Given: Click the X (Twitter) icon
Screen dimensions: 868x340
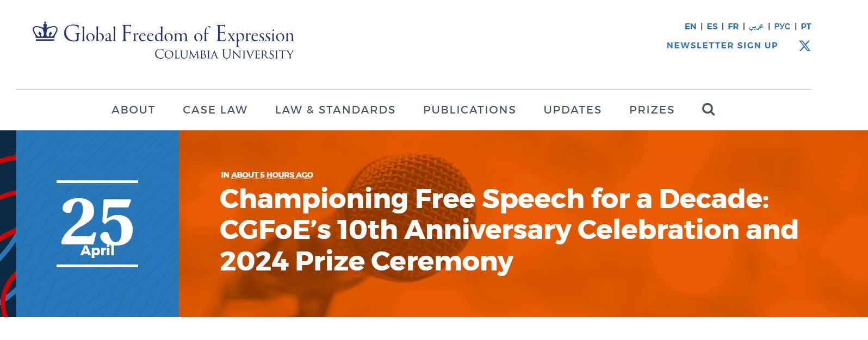Looking at the screenshot, I should pyautogui.click(x=804, y=46).
